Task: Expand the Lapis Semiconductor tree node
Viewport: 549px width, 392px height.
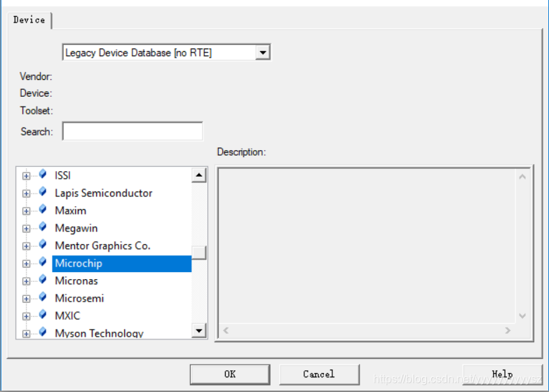Action: point(26,194)
